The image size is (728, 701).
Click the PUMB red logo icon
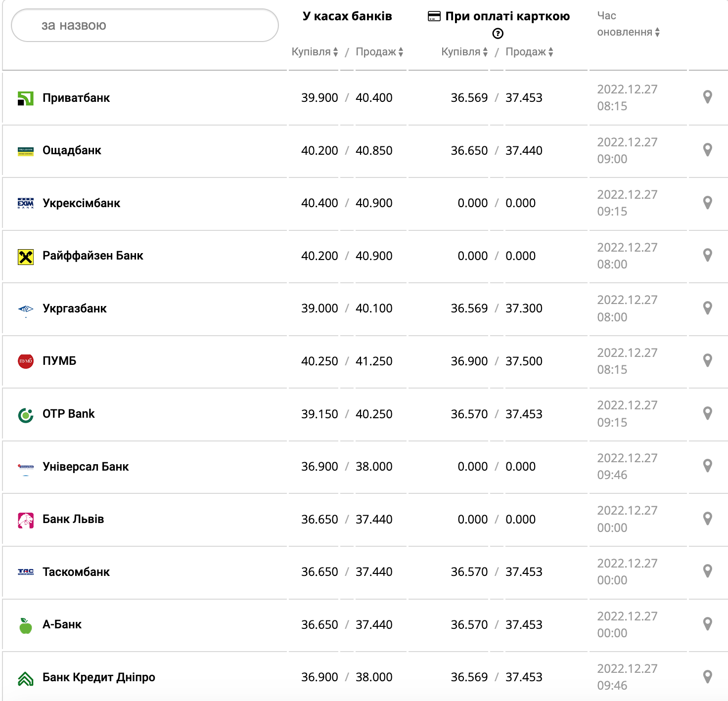coord(26,361)
